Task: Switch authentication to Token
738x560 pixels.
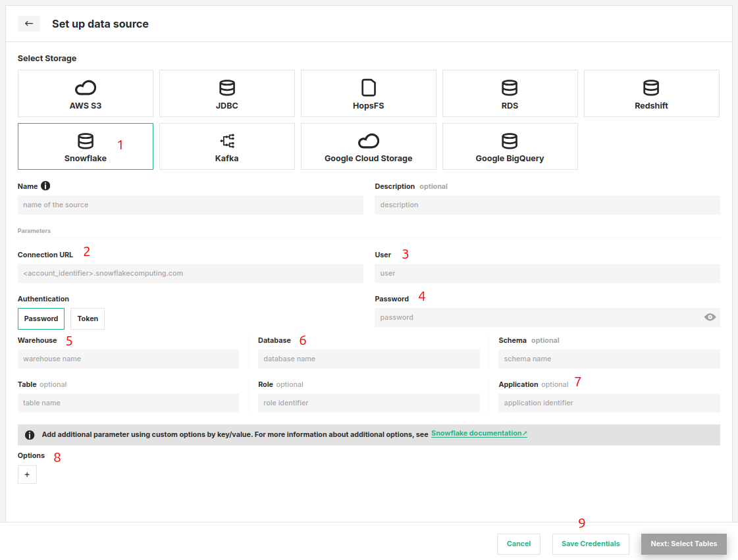Action: pyautogui.click(x=88, y=318)
